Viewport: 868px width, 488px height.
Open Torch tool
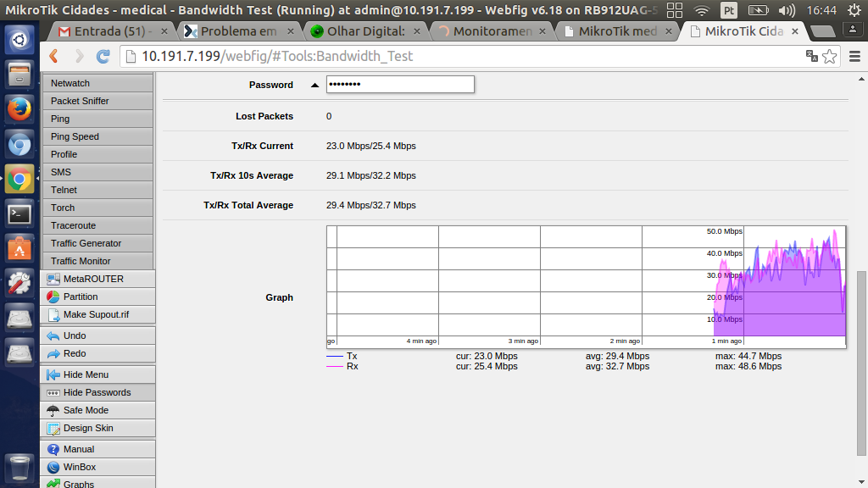tap(97, 208)
